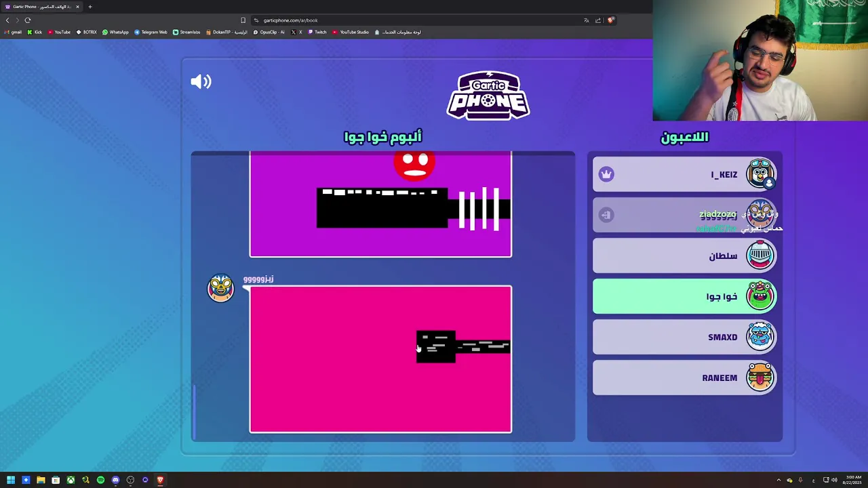Image resolution: width=868 pixels, height=488 pixels.
Task: Open the BOTRIX bookmark
Action: pos(87,32)
